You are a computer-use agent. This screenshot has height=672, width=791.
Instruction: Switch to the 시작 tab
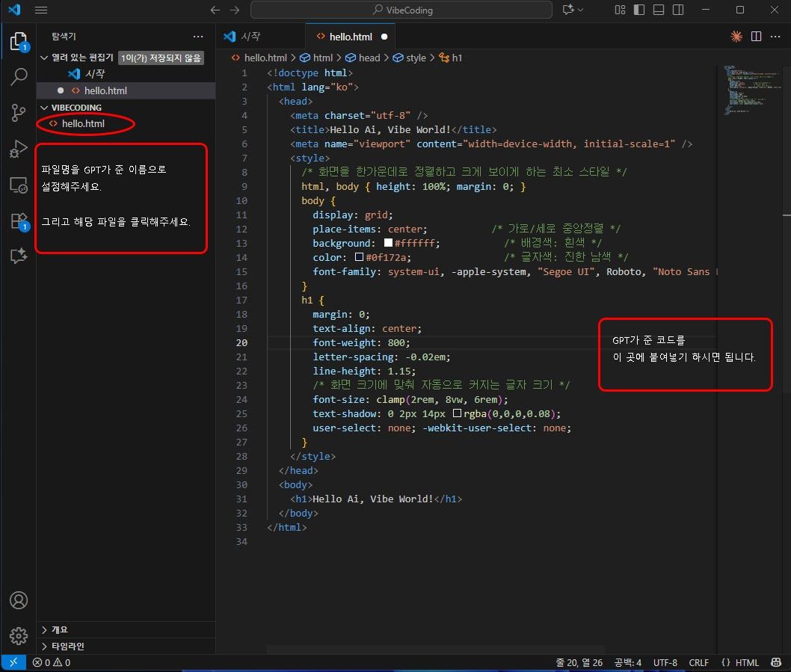coord(250,36)
